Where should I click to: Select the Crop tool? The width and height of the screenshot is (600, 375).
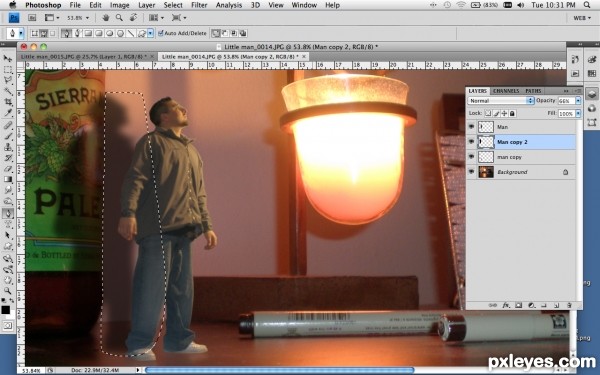point(8,102)
